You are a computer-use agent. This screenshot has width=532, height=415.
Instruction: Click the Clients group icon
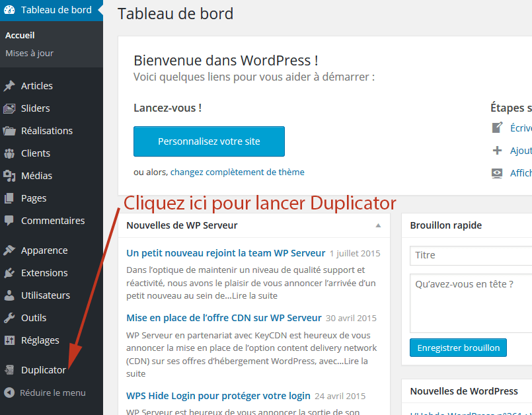point(9,153)
